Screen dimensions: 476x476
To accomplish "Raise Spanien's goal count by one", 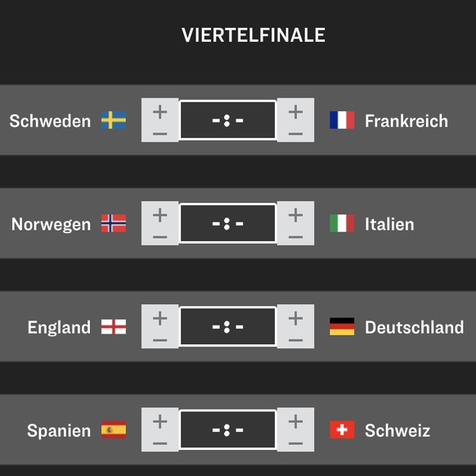I will (160, 422).
